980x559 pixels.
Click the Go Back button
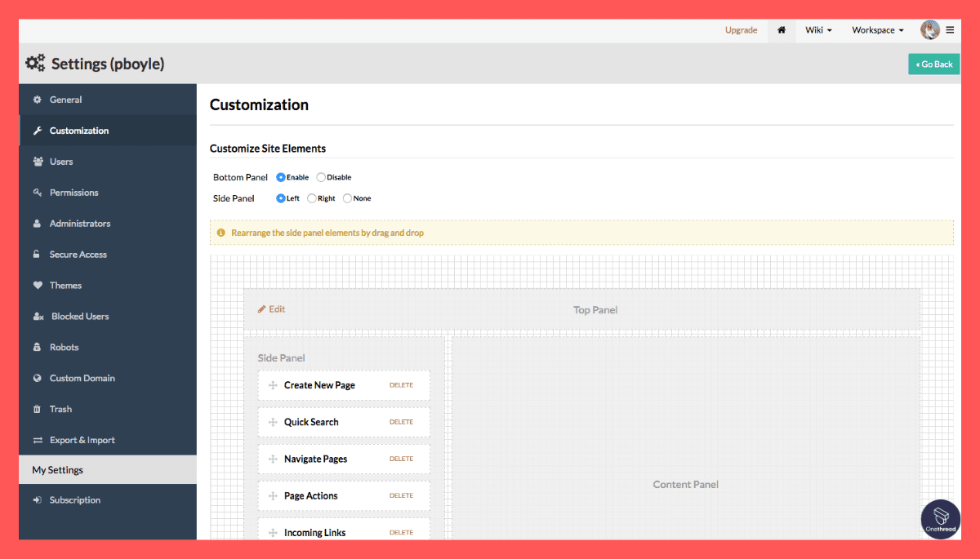[x=933, y=63]
